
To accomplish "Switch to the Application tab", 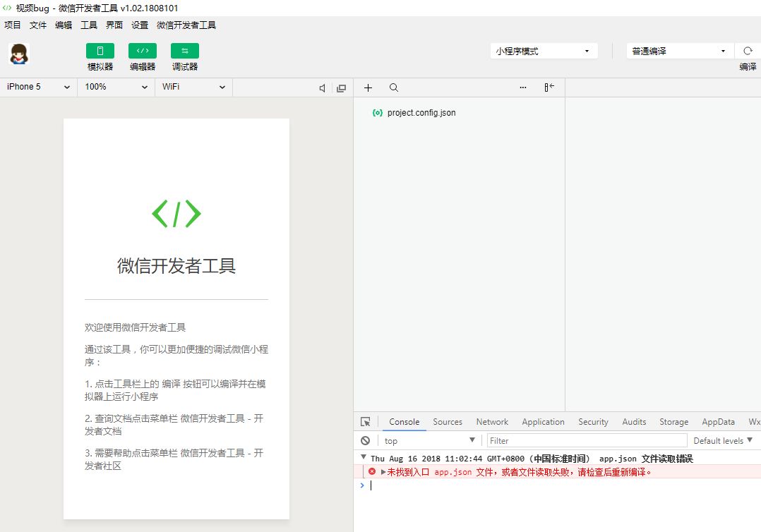I will coord(543,422).
